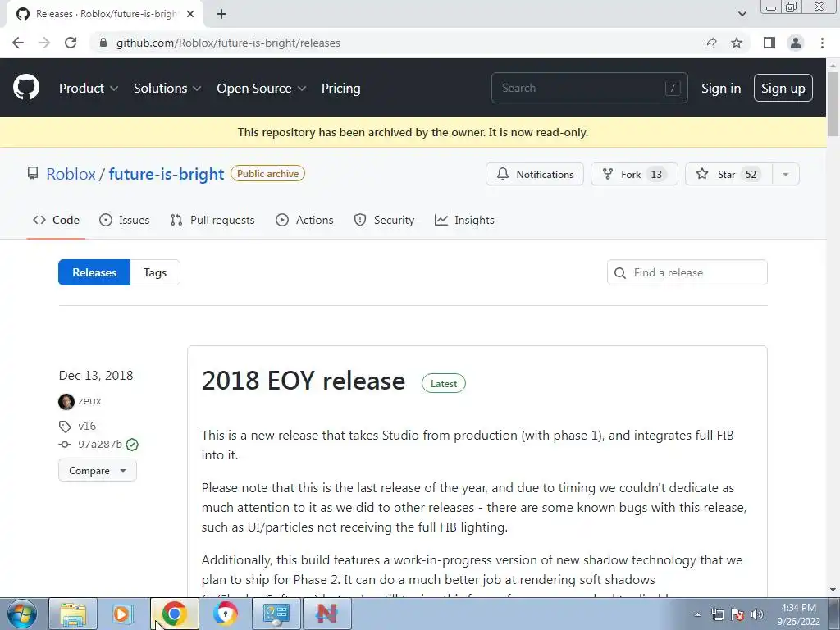Open the v16 tag link

(x=87, y=426)
